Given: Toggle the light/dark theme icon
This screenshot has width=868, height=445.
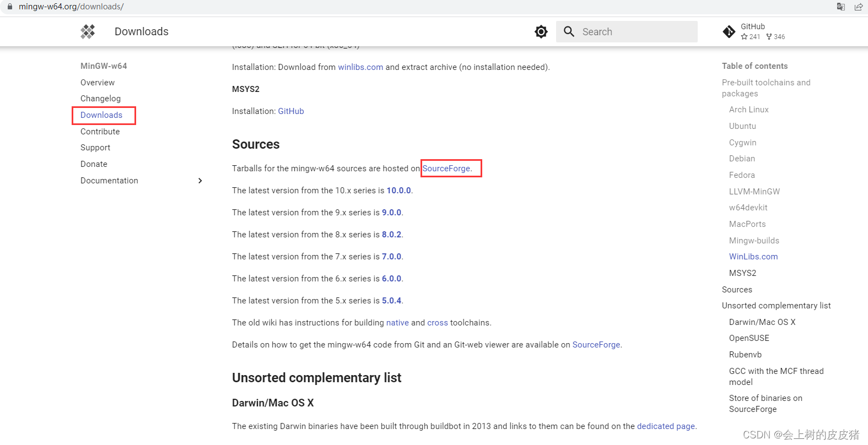Looking at the screenshot, I should click(541, 31).
